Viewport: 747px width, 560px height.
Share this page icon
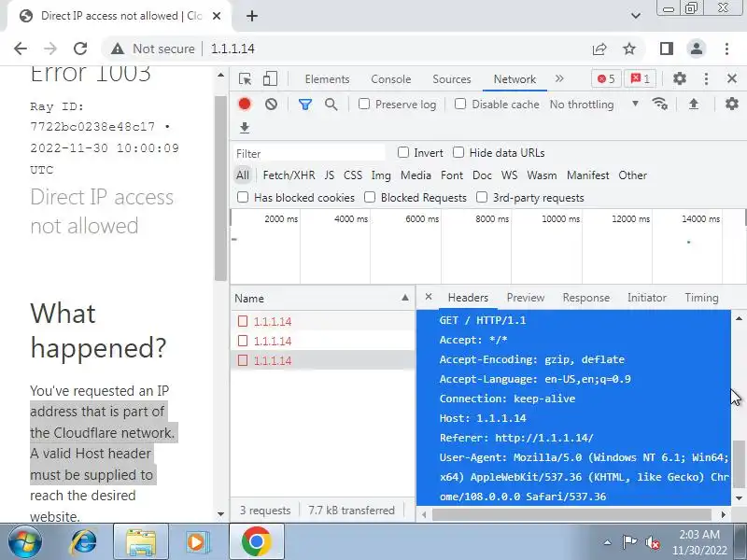(599, 49)
